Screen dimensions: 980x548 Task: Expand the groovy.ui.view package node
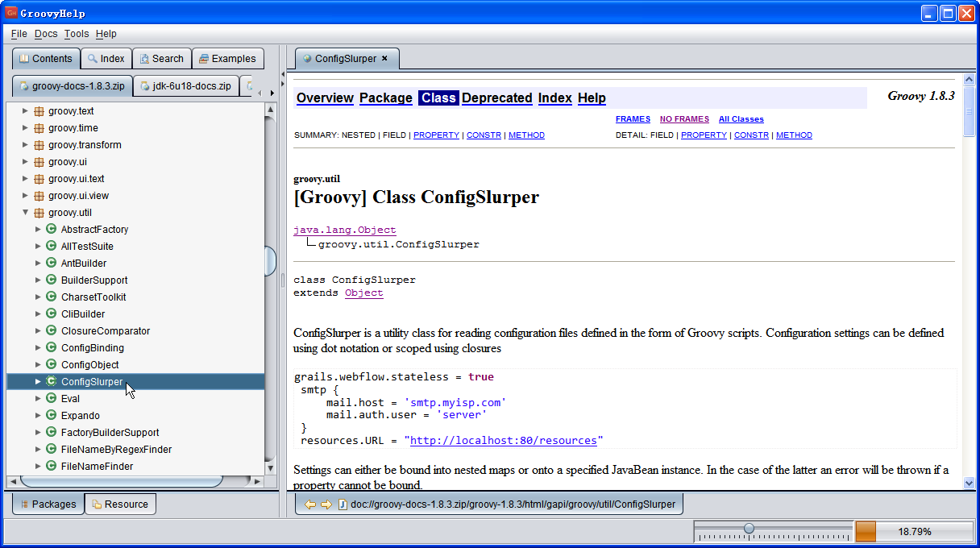[x=25, y=196]
